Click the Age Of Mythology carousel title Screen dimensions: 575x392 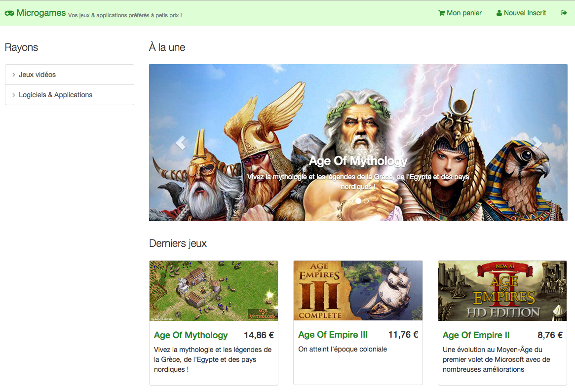(x=358, y=161)
